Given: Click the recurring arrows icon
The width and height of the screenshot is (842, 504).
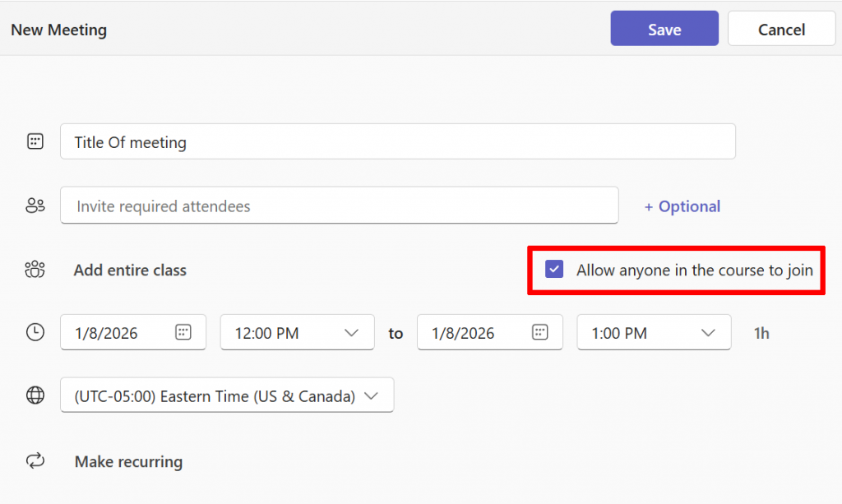Looking at the screenshot, I should pyautogui.click(x=35, y=461).
